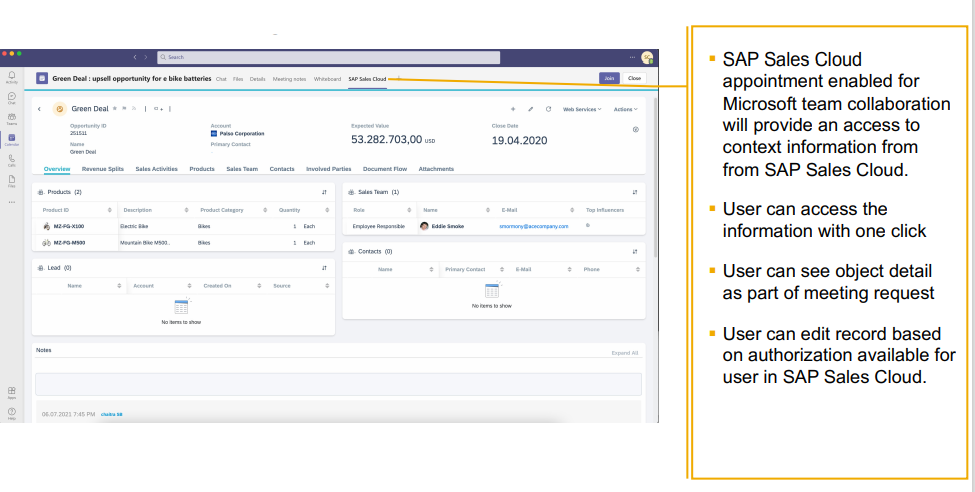The height and width of the screenshot is (492, 975).
Task: Open bike icon for MZ-FG-X100
Action: tap(47, 226)
